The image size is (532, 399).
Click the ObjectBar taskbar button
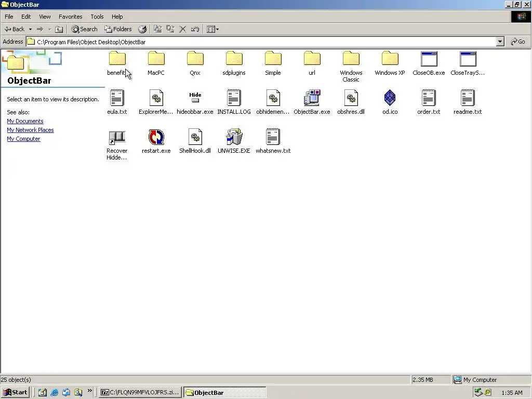click(x=224, y=393)
